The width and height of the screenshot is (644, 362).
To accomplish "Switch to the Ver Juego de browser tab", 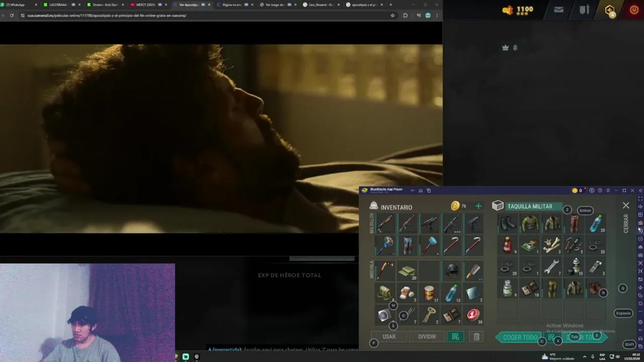I will pyautogui.click(x=278, y=5).
